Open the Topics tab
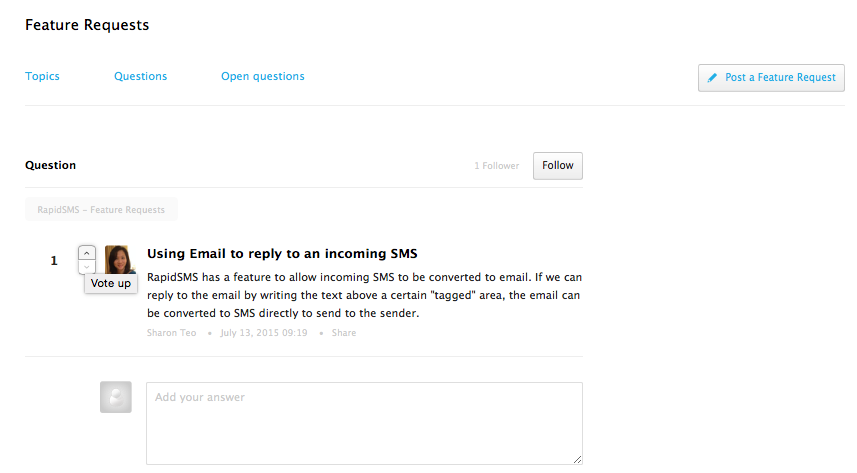Screen dimensions: 857x473 [x=42, y=76]
